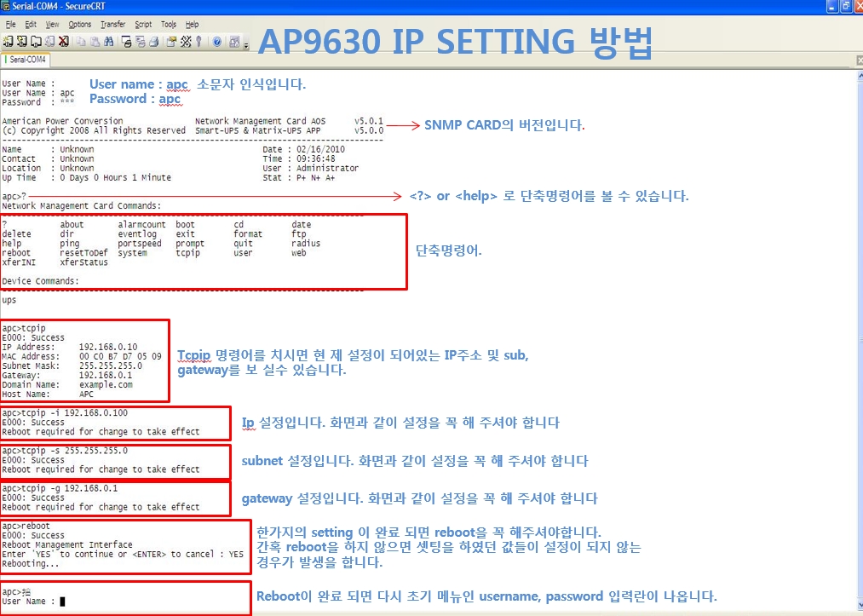
Task: Open Session Options from the toolbar
Action: click(x=172, y=41)
